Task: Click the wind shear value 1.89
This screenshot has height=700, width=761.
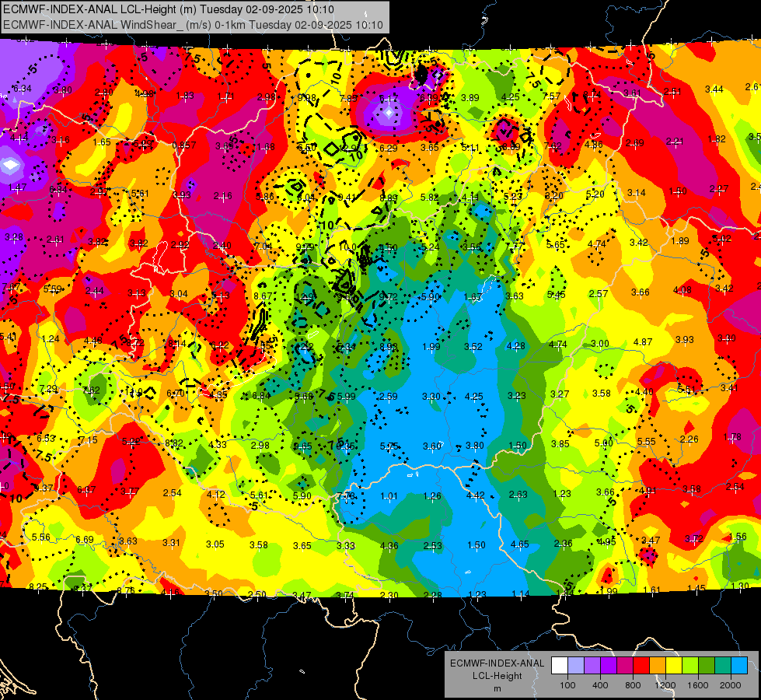Action: pos(680,240)
